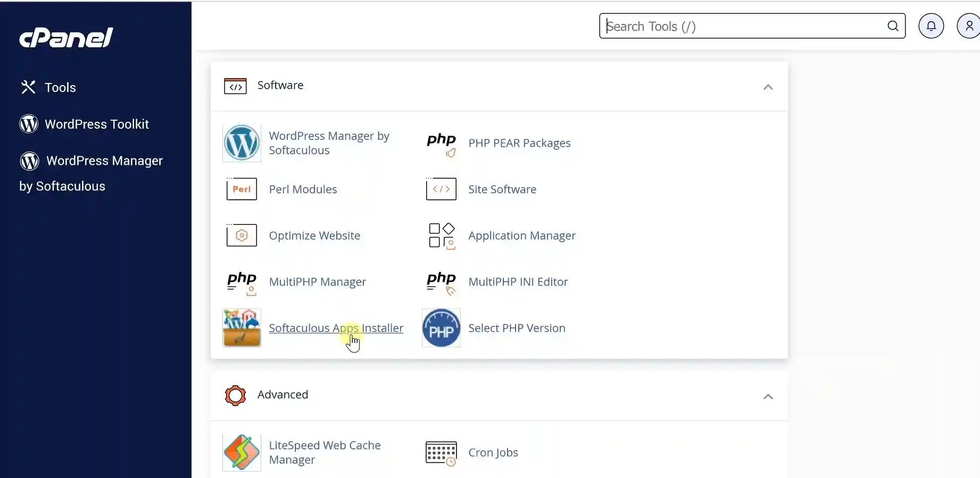The image size is (980, 478).
Task: Open Tools from the sidebar
Action: point(60,87)
